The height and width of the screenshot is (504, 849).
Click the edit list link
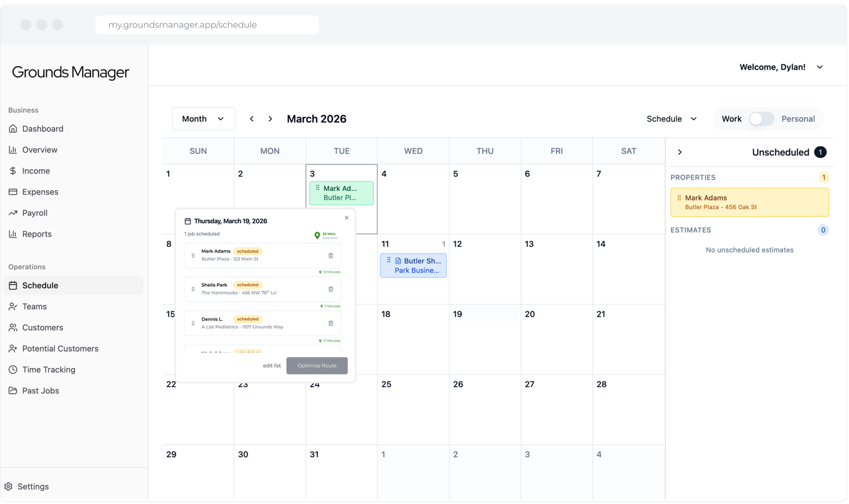tap(272, 366)
